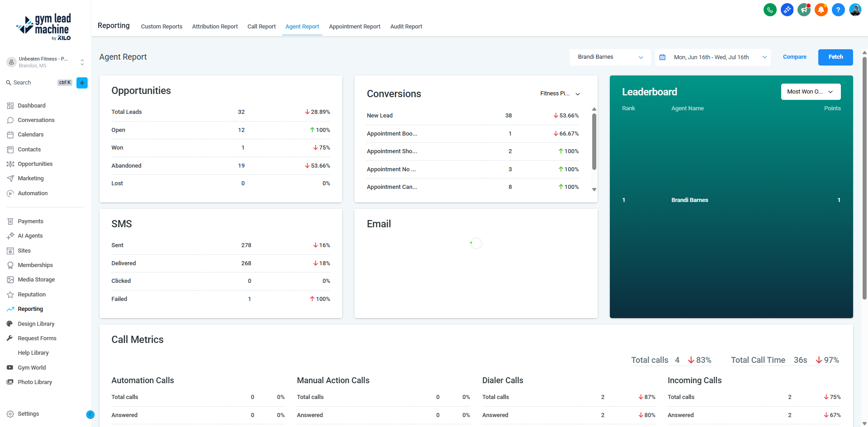Click the Abandoned opportunities row
The width and height of the screenshot is (868, 427).
[221, 166]
